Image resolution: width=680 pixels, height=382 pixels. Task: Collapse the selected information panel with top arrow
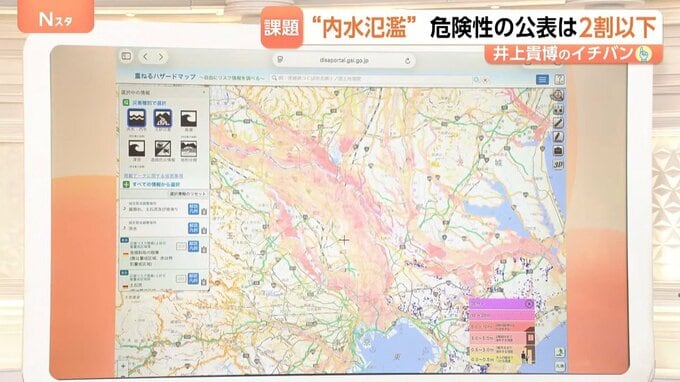pos(204,92)
